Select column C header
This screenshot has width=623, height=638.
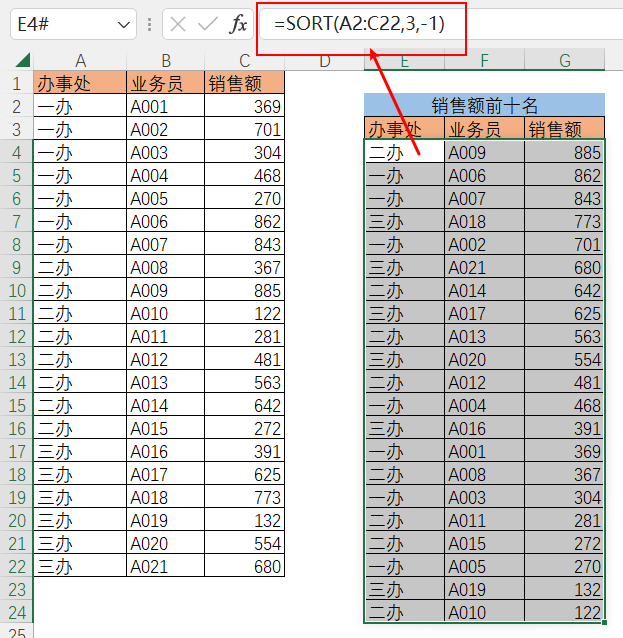(244, 61)
